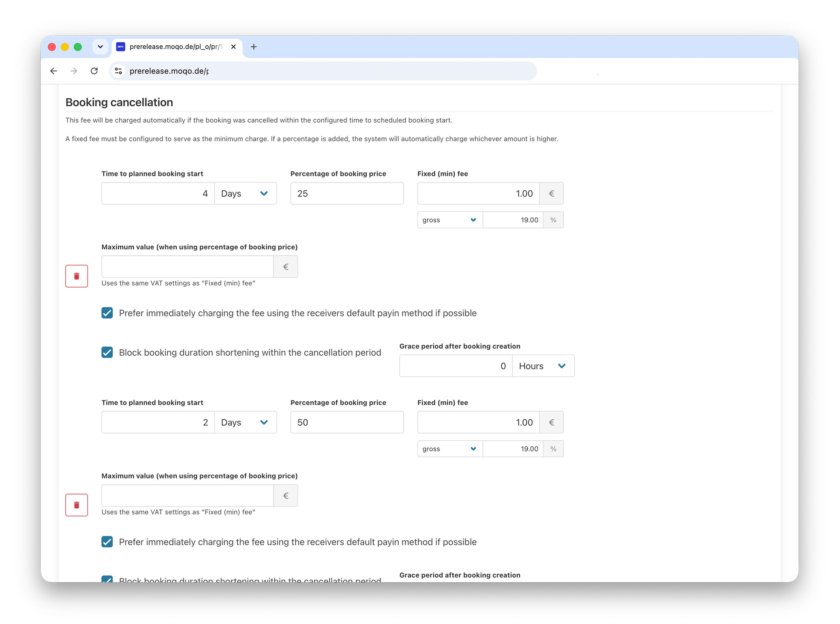Click maximum value field in first rule
The image size is (840, 624).
pyautogui.click(x=187, y=267)
